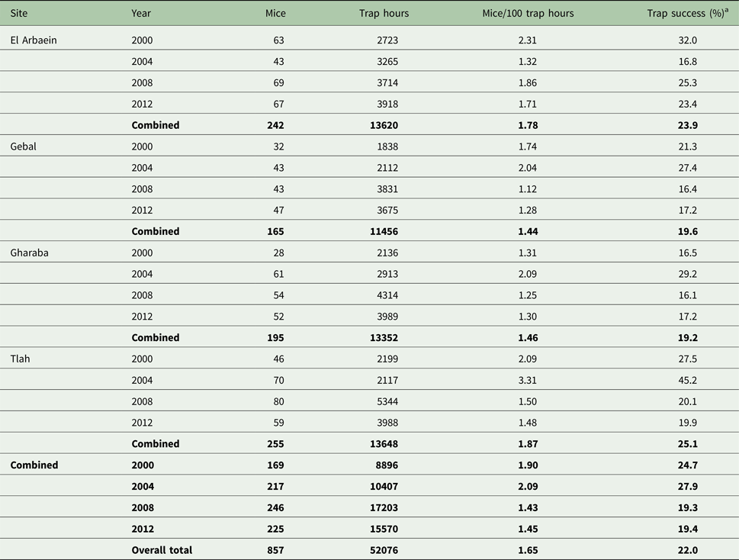Click El Arbaein combined mice value 242
Viewport: 739px width, 560px height.
[x=274, y=125]
